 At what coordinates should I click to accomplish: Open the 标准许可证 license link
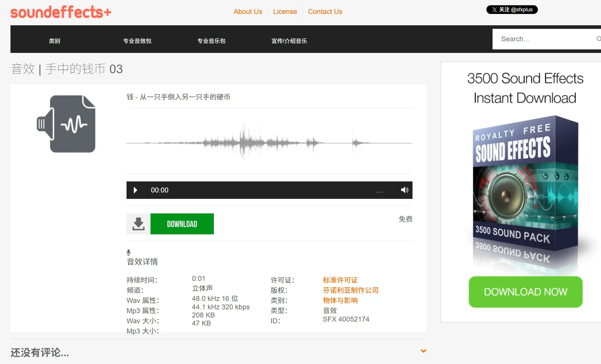pyautogui.click(x=340, y=280)
